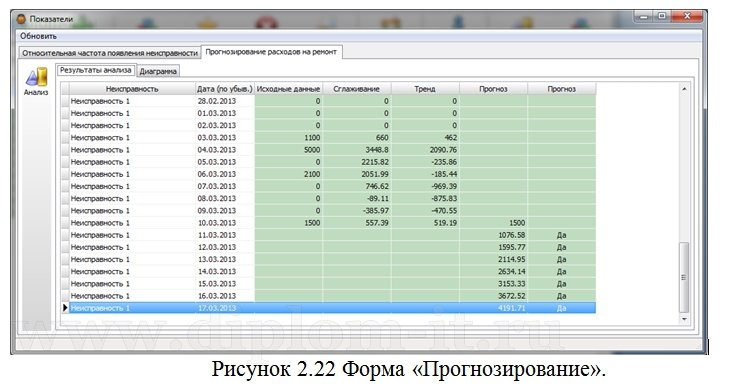
Task: Switch to the Диаграмма sub-tab
Action: [158, 71]
